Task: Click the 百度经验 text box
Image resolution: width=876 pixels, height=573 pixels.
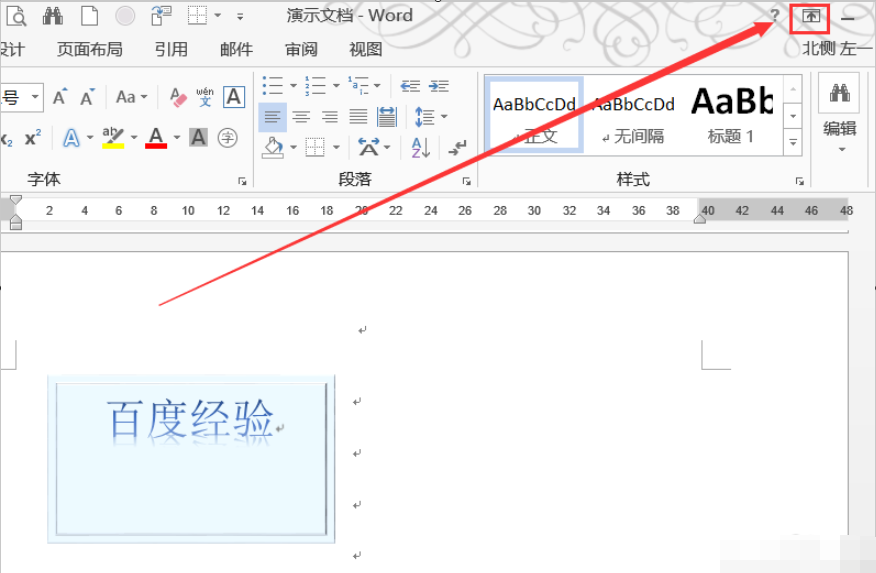Action: [x=191, y=459]
